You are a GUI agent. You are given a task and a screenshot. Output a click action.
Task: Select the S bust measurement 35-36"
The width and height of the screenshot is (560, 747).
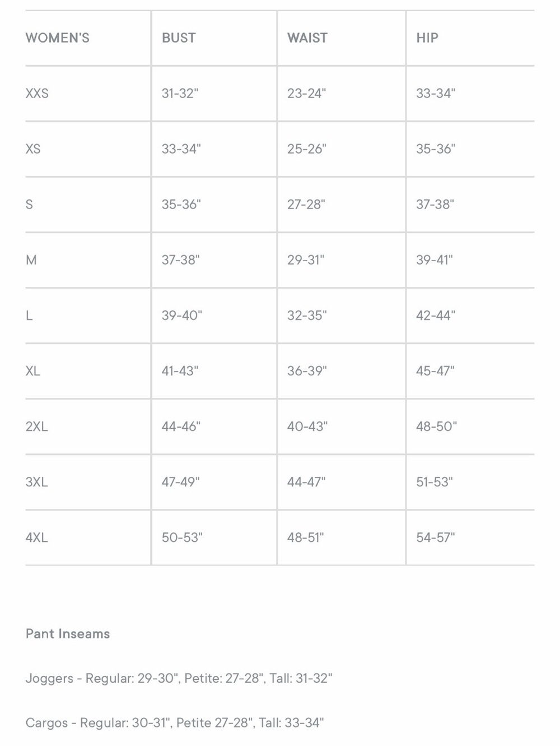click(x=181, y=205)
